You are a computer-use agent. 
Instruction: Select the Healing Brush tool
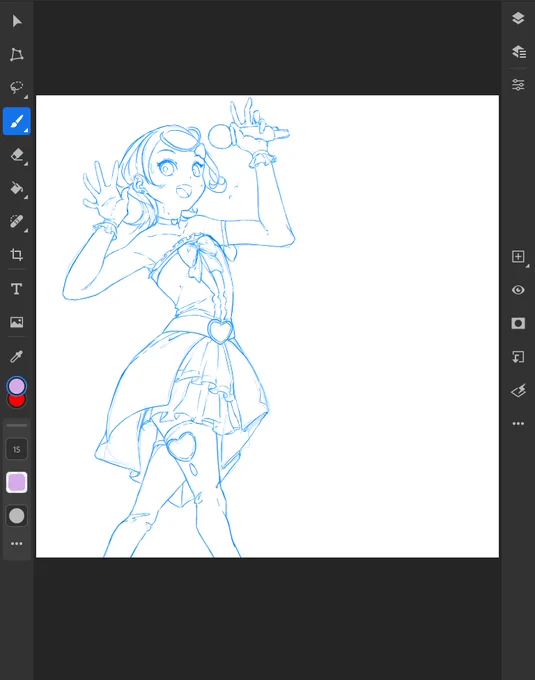(16, 221)
